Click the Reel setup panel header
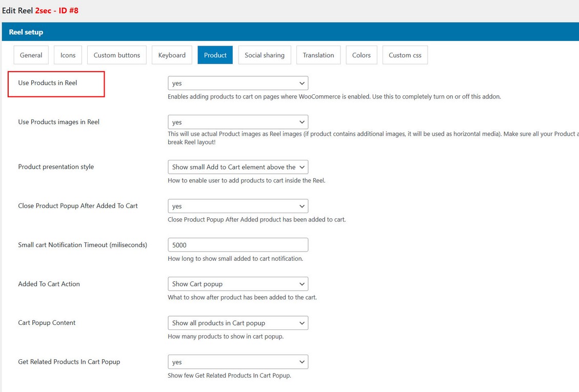 pos(26,32)
